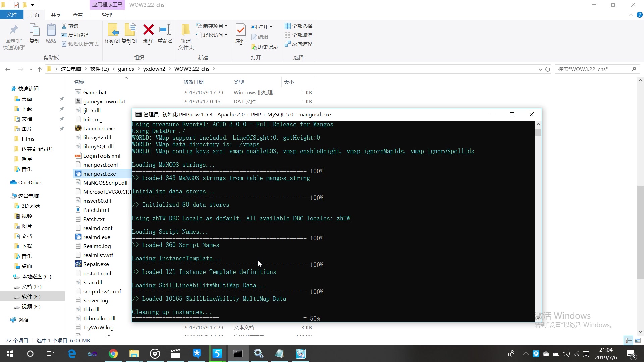Open Quick Access Toolbar customize dropdown
The image size is (644, 362).
pyautogui.click(x=32, y=5)
